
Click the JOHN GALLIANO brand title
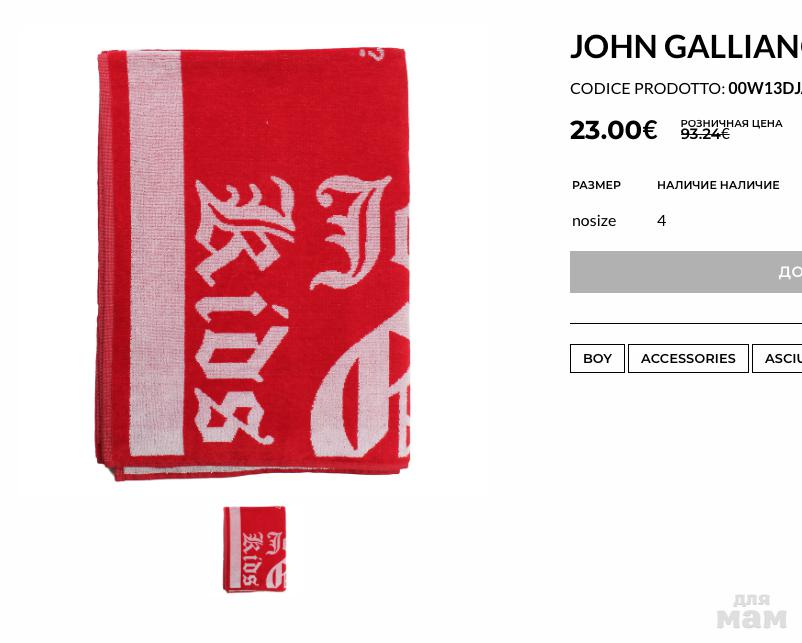[x=686, y=46]
